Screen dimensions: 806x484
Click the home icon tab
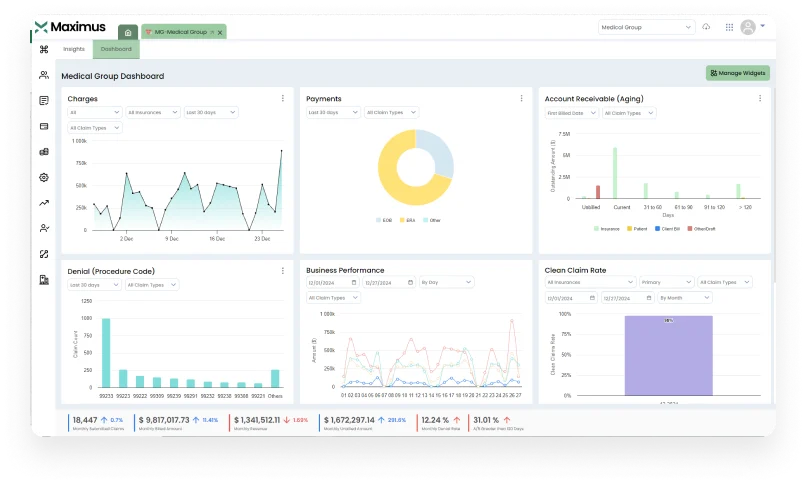tap(128, 32)
